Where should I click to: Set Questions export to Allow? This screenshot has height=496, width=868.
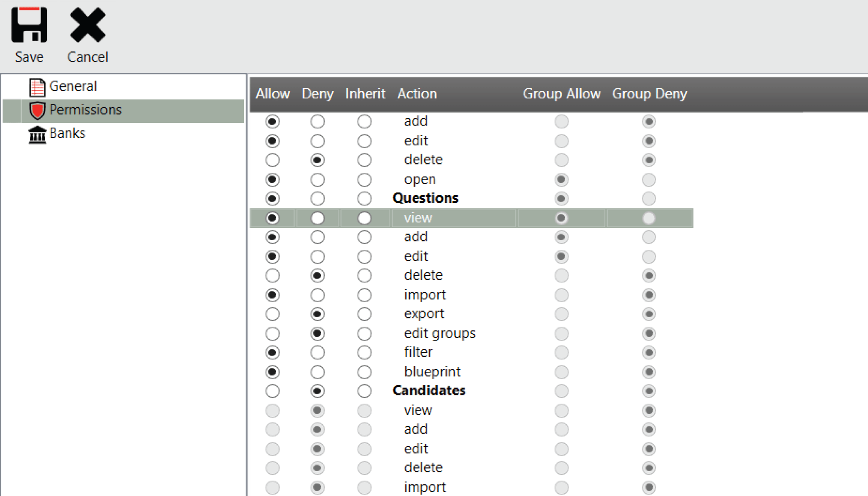272,314
